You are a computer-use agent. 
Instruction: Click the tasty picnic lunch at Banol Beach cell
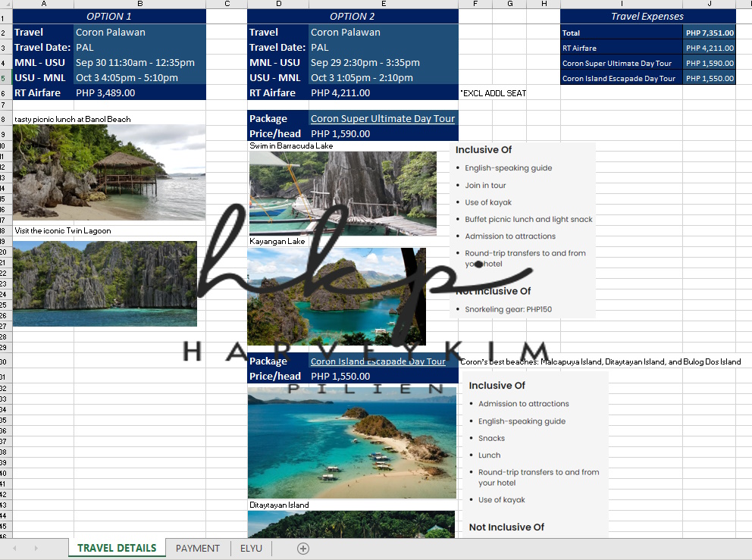(73, 120)
